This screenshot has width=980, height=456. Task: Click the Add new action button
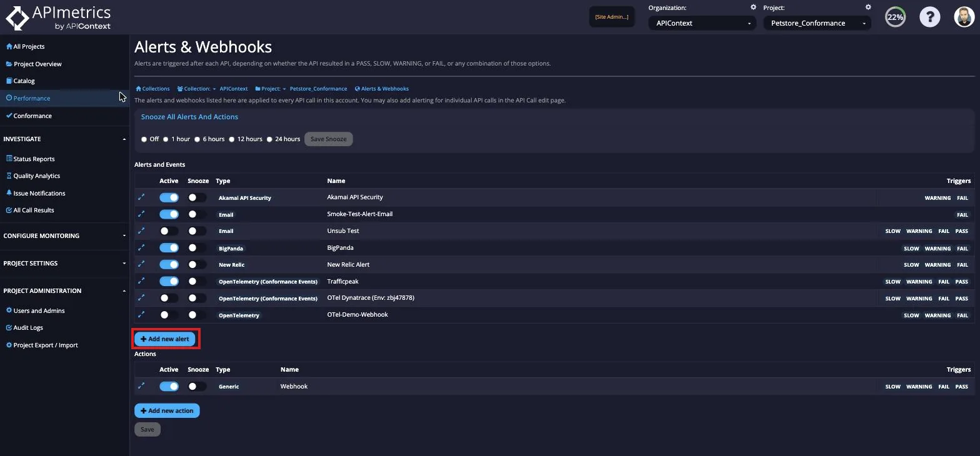pyautogui.click(x=167, y=410)
